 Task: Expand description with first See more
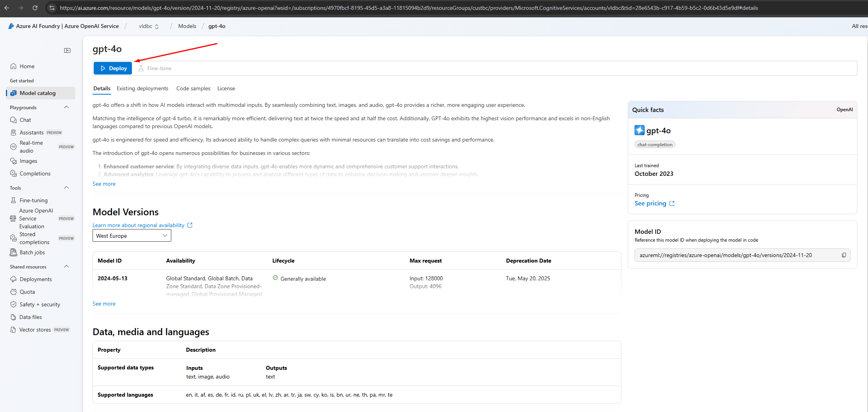(104, 184)
